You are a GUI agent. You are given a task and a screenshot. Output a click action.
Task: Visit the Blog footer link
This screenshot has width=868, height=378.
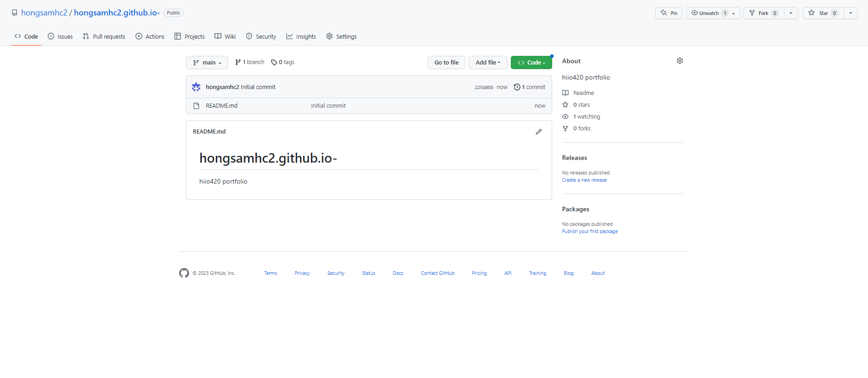click(569, 273)
